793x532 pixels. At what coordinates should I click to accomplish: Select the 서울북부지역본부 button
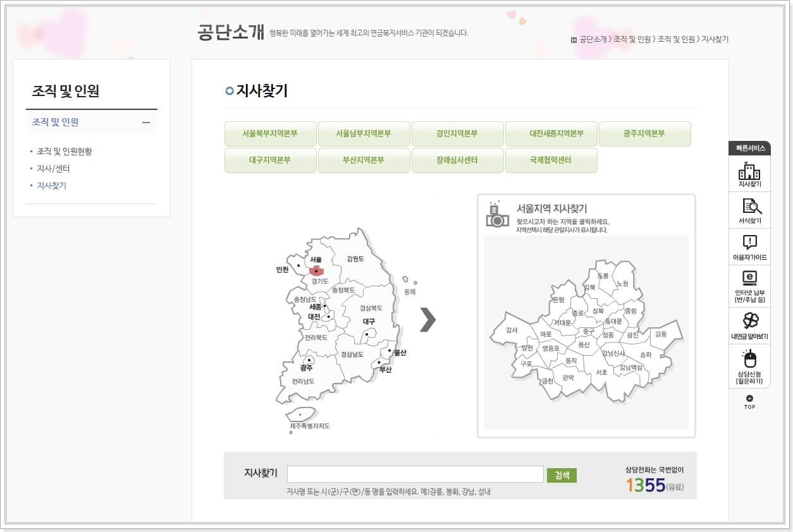(x=270, y=134)
